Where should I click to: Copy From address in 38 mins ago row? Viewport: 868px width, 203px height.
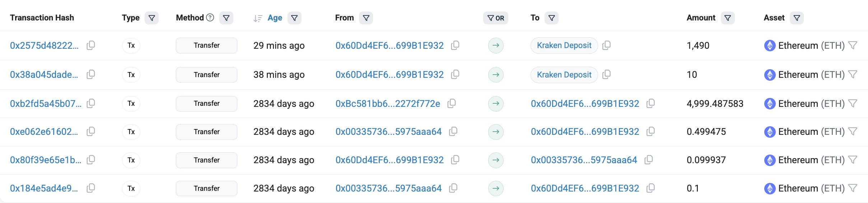coord(455,74)
